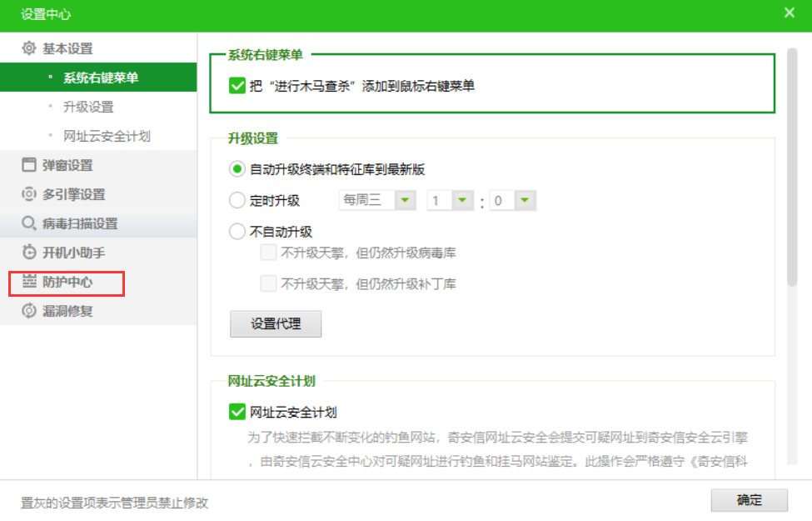Click the gear icon beside 基本设置
The width and height of the screenshot is (812, 521).
point(29,48)
